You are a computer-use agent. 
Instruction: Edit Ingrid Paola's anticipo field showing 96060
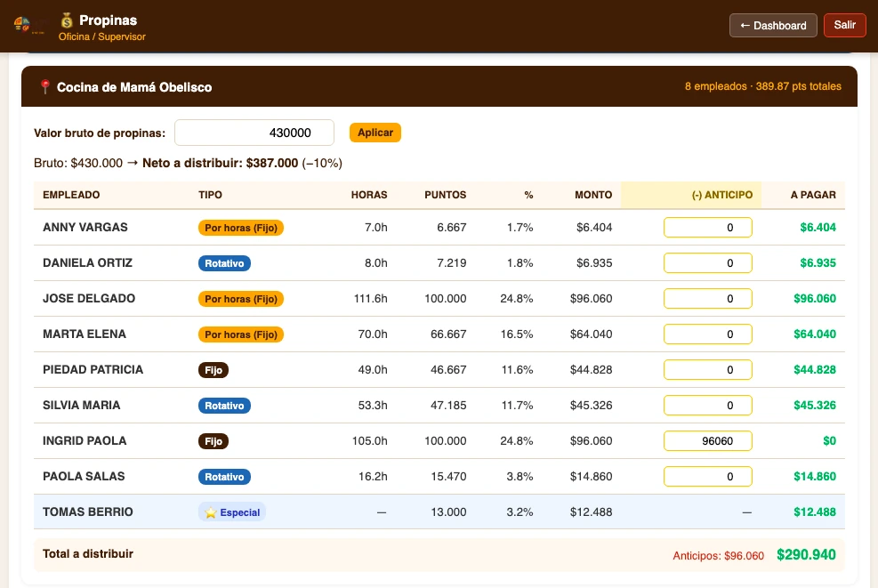[x=708, y=440]
